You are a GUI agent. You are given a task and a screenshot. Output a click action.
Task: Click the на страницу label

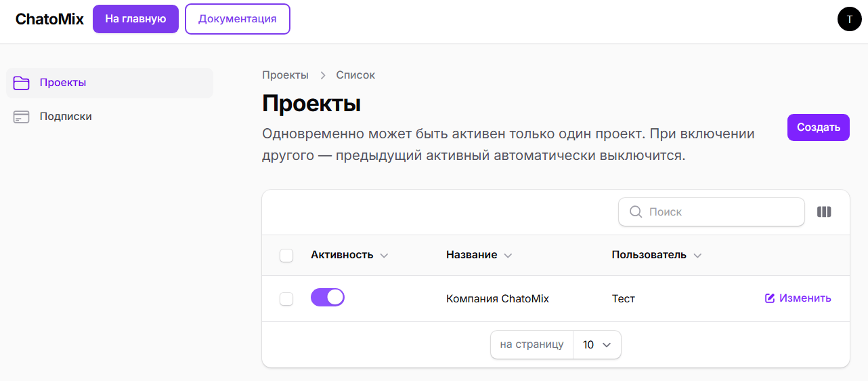[532, 344]
